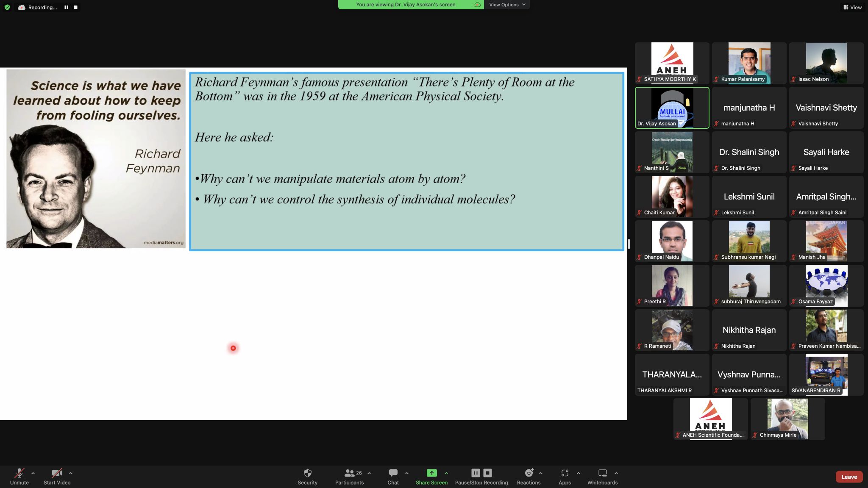Expand audio options arrow beside Unmute

click(x=33, y=473)
